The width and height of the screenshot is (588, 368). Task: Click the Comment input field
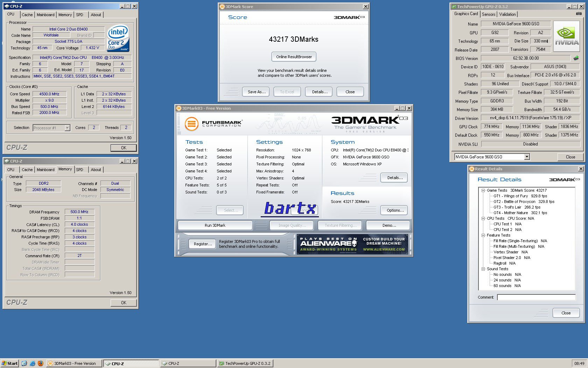[x=536, y=297]
